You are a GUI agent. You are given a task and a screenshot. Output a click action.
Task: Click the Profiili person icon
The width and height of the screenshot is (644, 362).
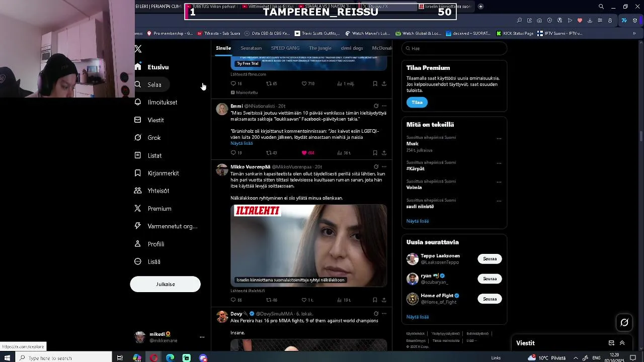coord(138,244)
